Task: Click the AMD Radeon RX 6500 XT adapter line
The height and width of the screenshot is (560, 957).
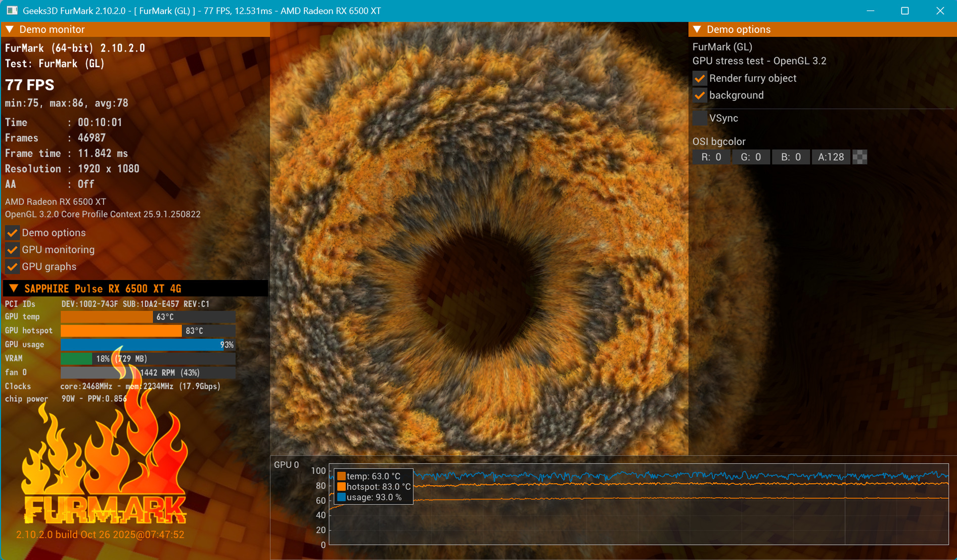Action: point(56,202)
